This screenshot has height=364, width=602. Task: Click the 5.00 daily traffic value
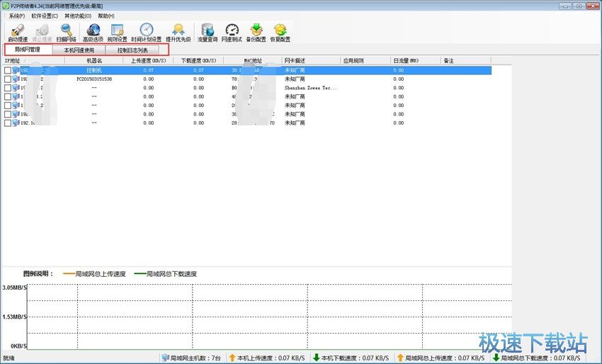coord(399,70)
